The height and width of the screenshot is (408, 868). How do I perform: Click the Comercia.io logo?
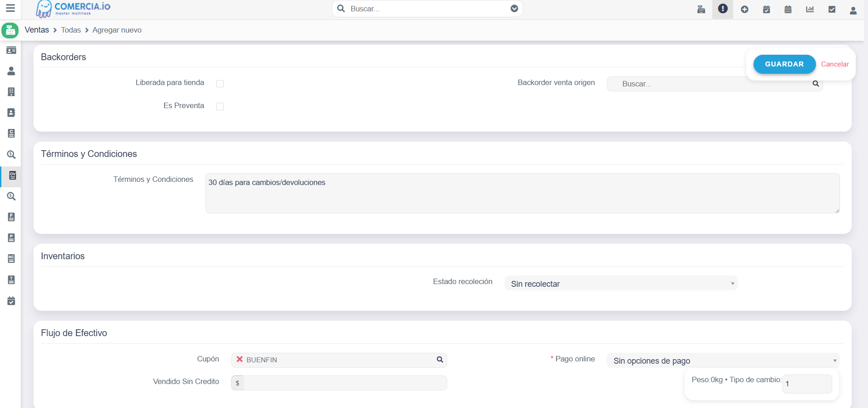[73, 9]
